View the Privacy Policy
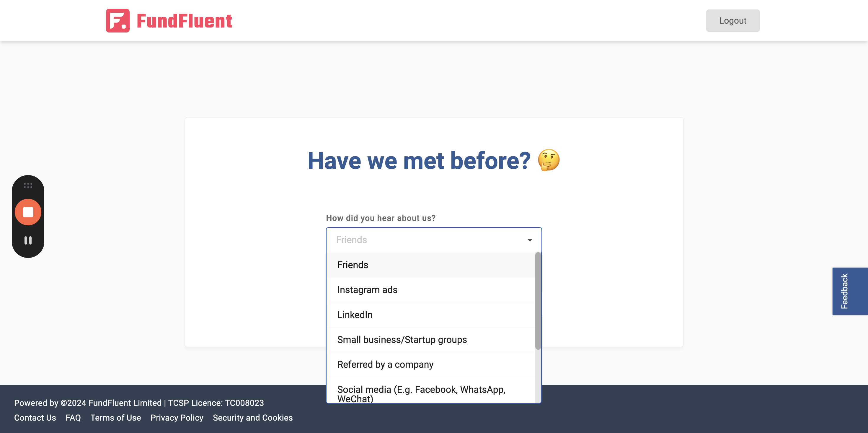The width and height of the screenshot is (868, 433). pyautogui.click(x=177, y=418)
